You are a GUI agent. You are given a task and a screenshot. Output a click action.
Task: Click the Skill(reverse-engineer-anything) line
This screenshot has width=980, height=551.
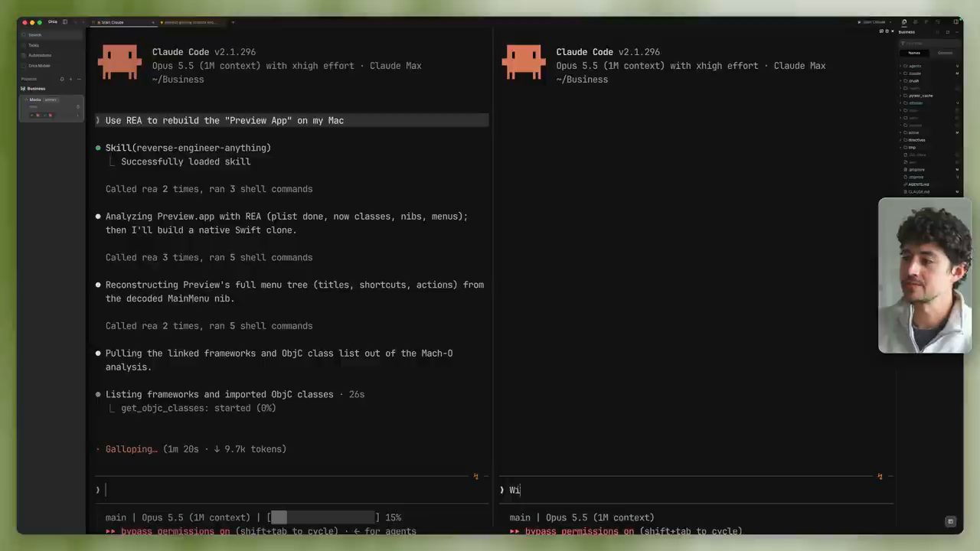(184, 148)
